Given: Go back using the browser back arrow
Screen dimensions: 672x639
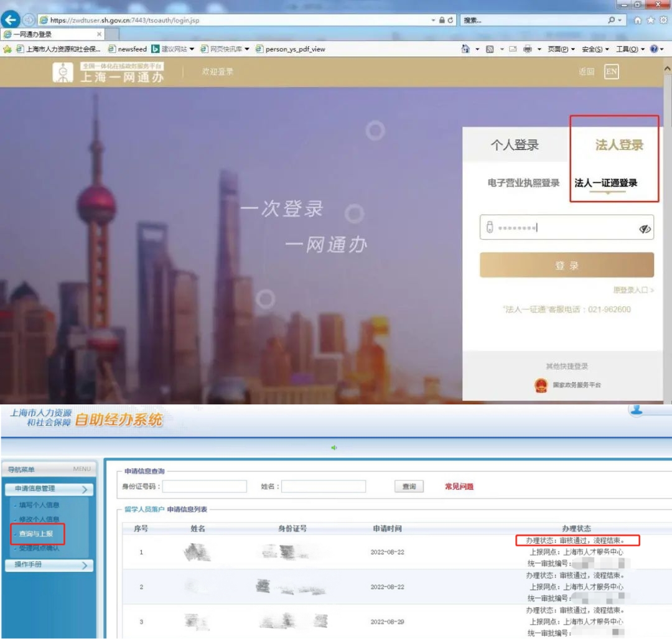Looking at the screenshot, I should (11, 19).
